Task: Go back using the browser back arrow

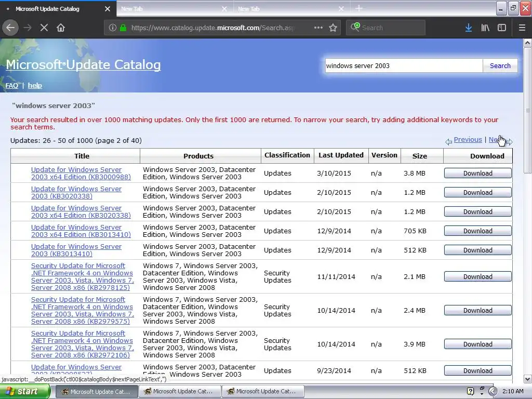Action: [x=10, y=28]
